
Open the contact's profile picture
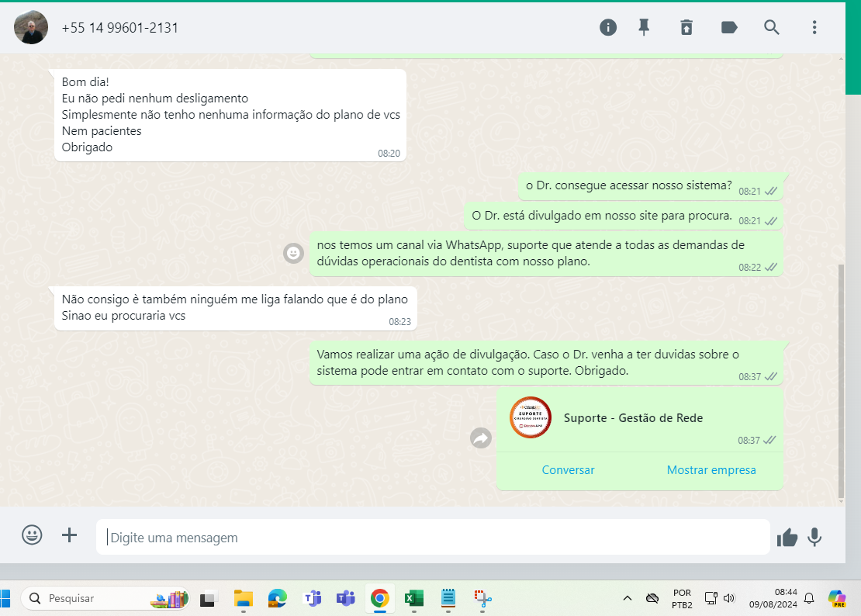[x=31, y=28]
